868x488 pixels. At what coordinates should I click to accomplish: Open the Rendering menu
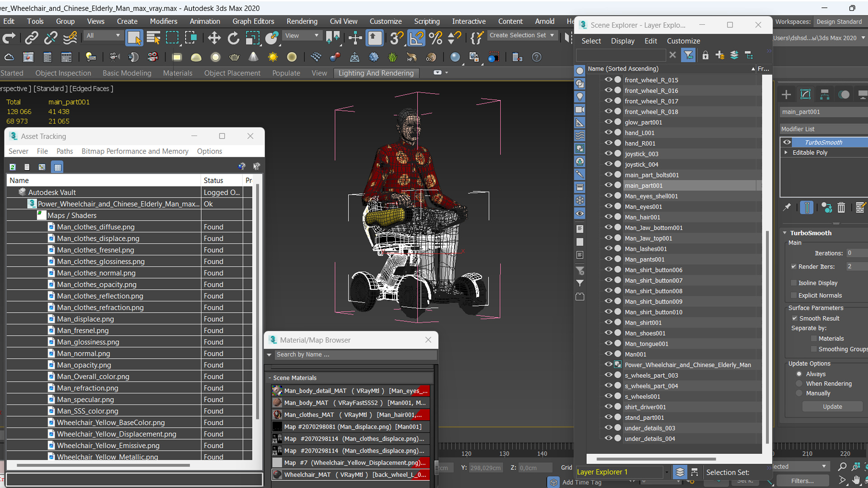click(302, 21)
